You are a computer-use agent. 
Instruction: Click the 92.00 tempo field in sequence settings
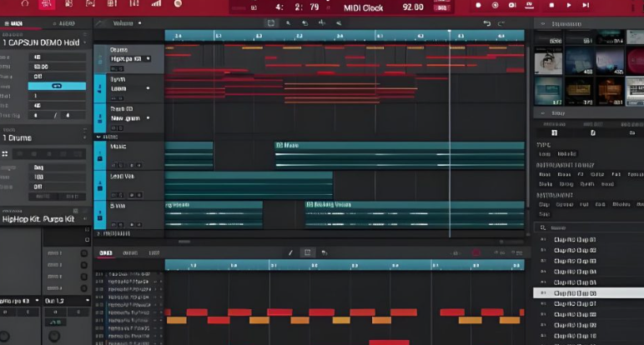[x=57, y=67]
